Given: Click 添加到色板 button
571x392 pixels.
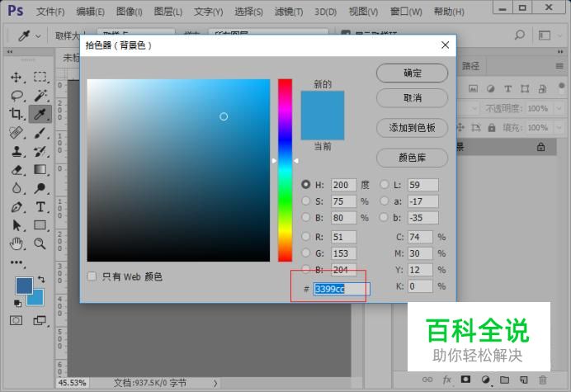Looking at the screenshot, I should point(412,128).
